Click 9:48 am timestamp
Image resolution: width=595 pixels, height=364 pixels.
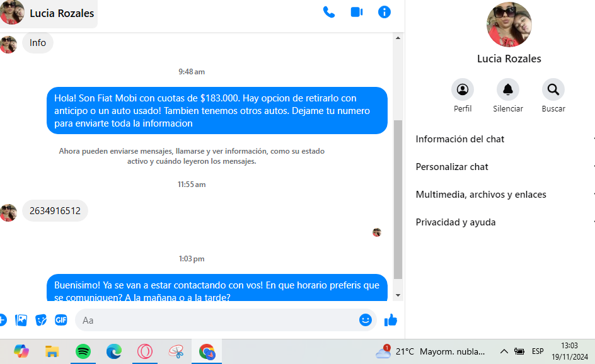(192, 72)
